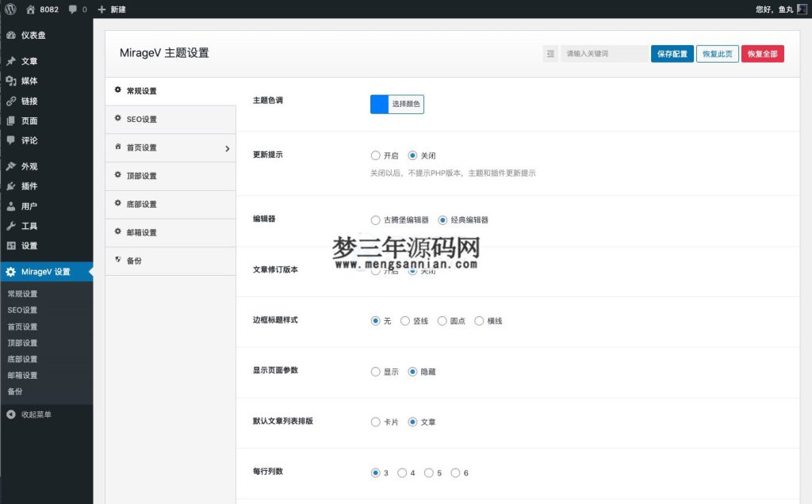Collapse the sidebar via 收起菜单
812x504 pixels.
pos(34,414)
